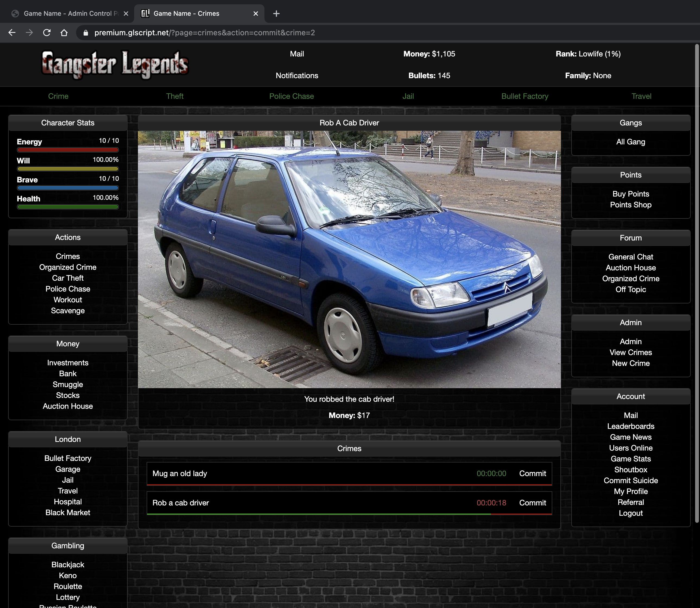Click the red Energy progress bar
Image resolution: width=700 pixels, height=608 pixels.
pos(68,150)
